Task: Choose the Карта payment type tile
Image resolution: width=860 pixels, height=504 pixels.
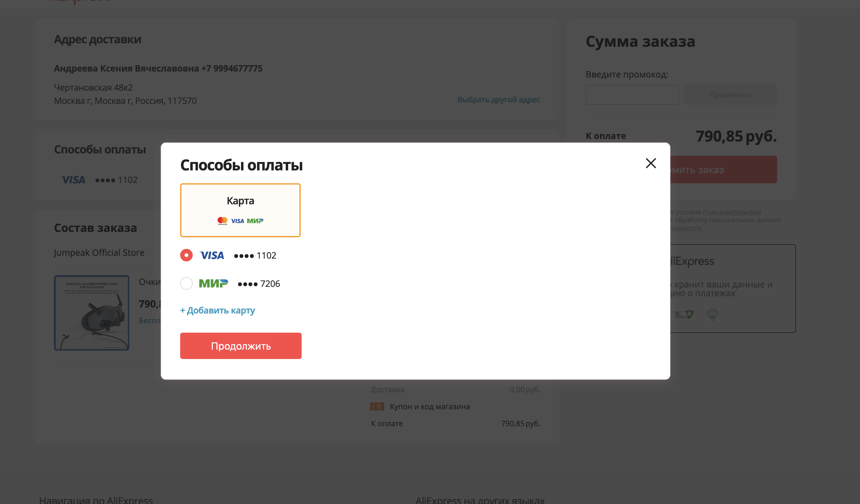Action: (x=240, y=210)
